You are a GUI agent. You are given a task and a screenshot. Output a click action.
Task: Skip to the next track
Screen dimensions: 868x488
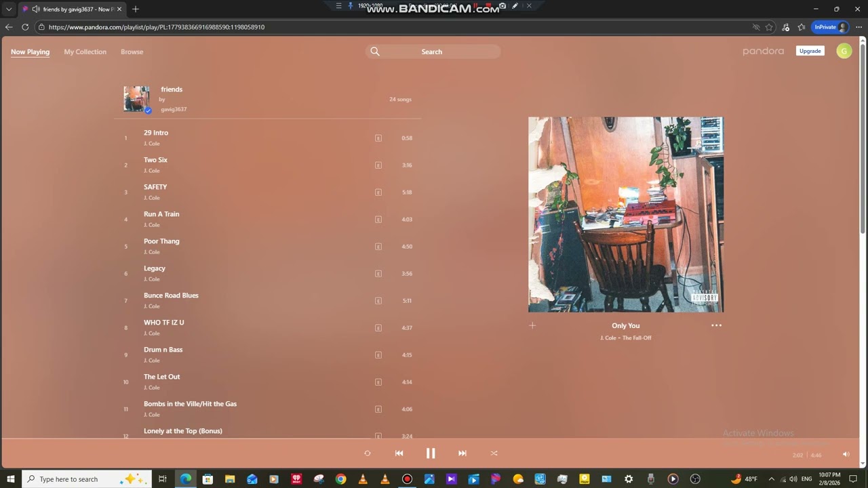click(x=462, y=453)
